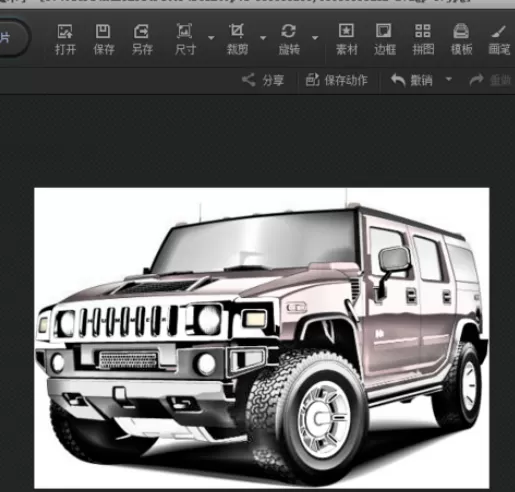Click the 保存动作 (Save Action) button
The height and width of the screenshot is (492, 515).
[337, 80]
